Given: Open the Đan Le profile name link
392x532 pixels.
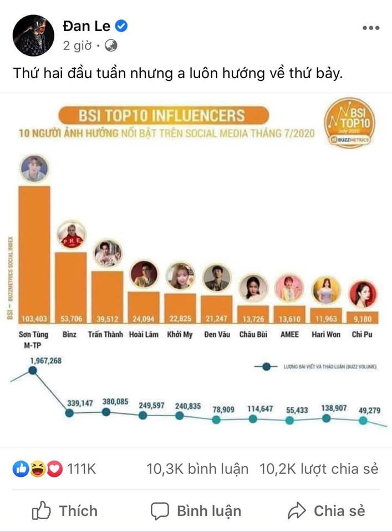Looking at the screenshot, I should tap(86, 25).
